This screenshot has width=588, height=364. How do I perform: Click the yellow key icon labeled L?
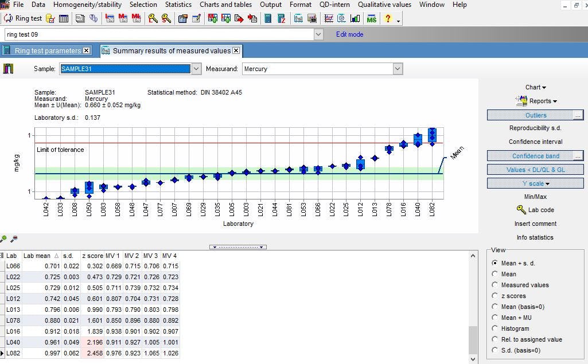[153, 18]
